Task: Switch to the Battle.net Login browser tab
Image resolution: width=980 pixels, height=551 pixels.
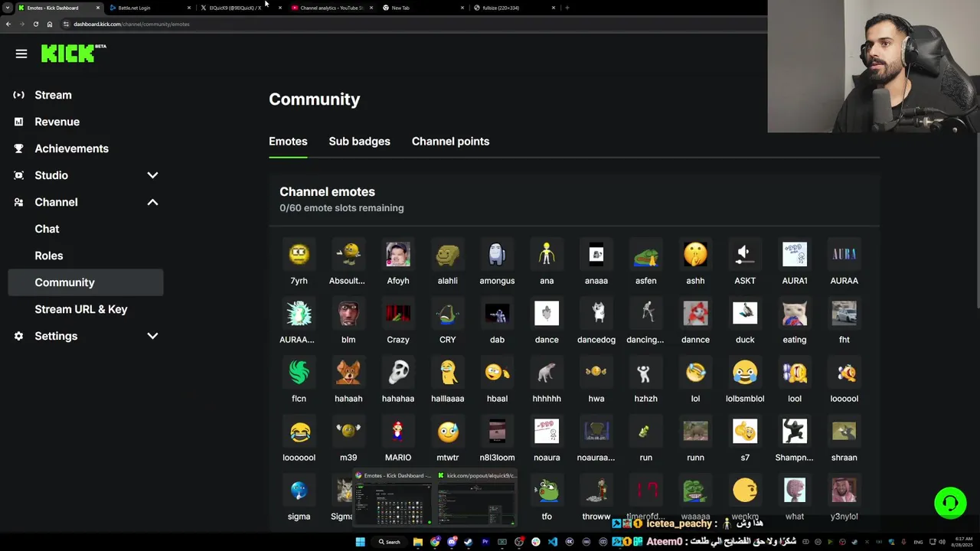Action: click(x=149, y=8)
